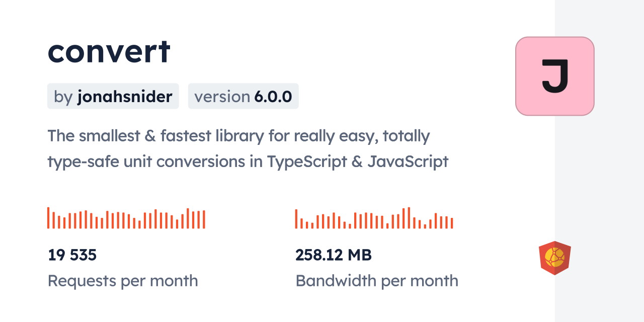Click the "Requests per month" label
The height and width of the screenshot is (322, 644).
(123, 281)
